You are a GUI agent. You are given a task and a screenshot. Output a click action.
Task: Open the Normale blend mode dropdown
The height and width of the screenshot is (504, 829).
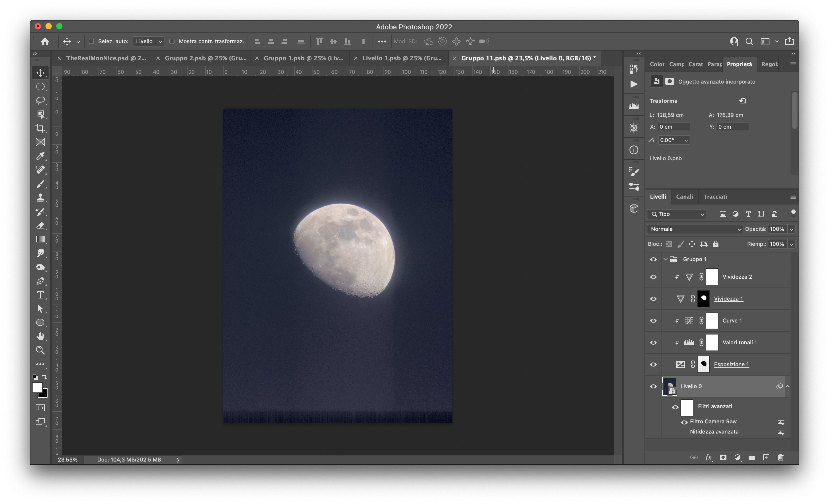(695, 229)
